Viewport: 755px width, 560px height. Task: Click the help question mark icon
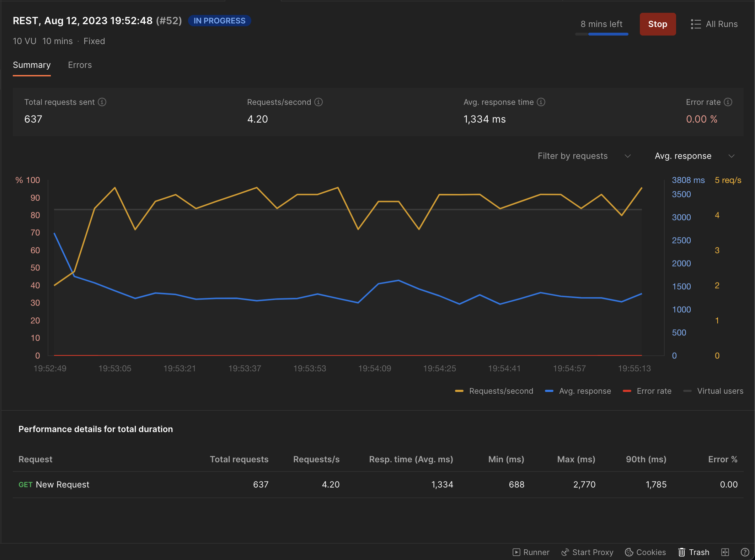click(745, 552)
